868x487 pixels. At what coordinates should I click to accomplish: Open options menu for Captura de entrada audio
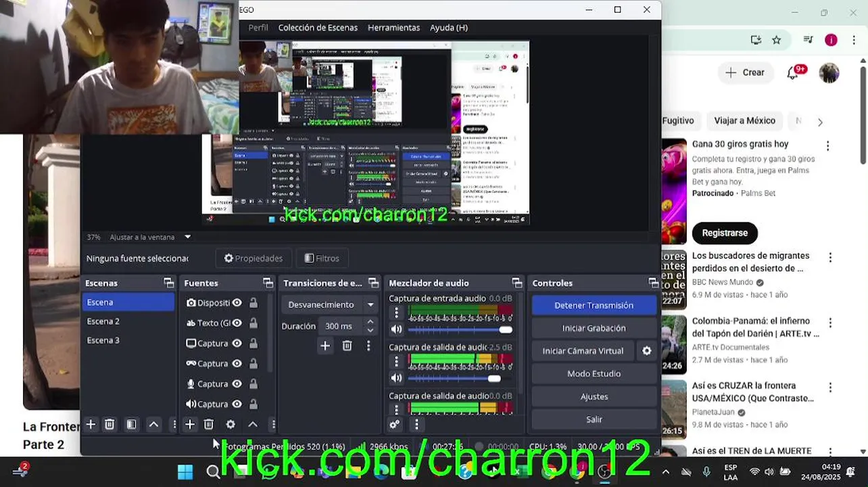pyautogui.click(x=397, y=312)
